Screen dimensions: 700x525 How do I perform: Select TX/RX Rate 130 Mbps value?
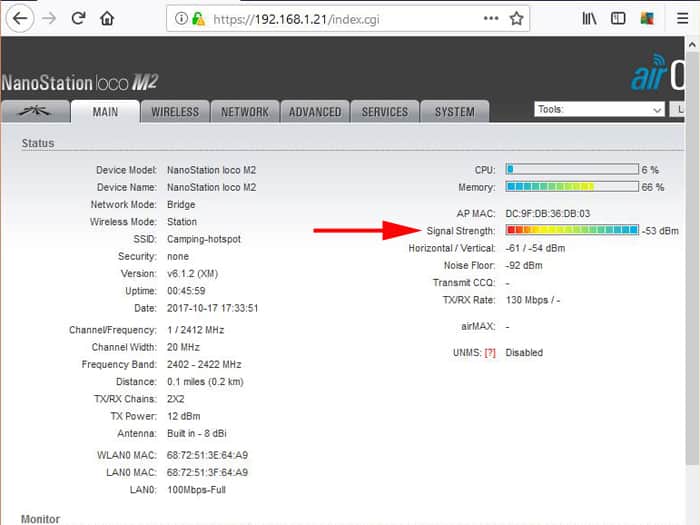(x=533, y=300)
